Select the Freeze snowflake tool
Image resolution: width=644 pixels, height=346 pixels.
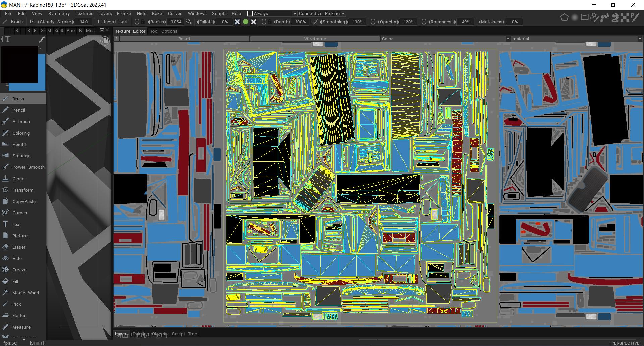point(19,270)
